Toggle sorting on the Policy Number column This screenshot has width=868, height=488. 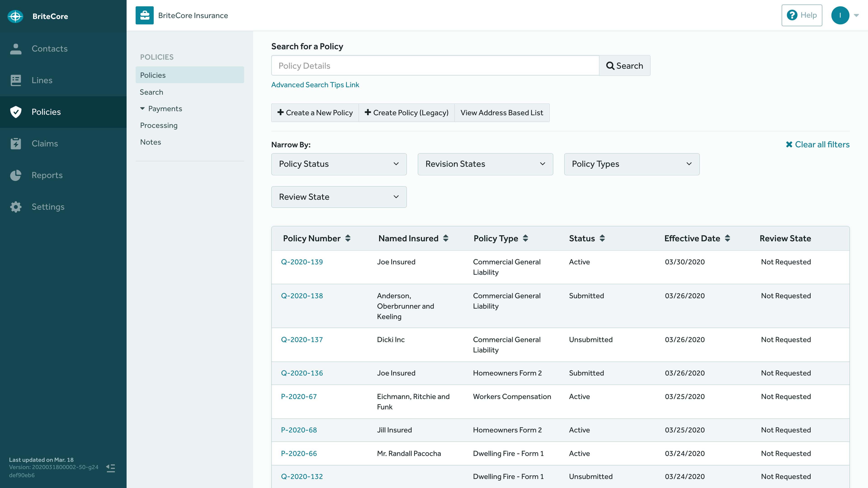(x=348, y=238)
